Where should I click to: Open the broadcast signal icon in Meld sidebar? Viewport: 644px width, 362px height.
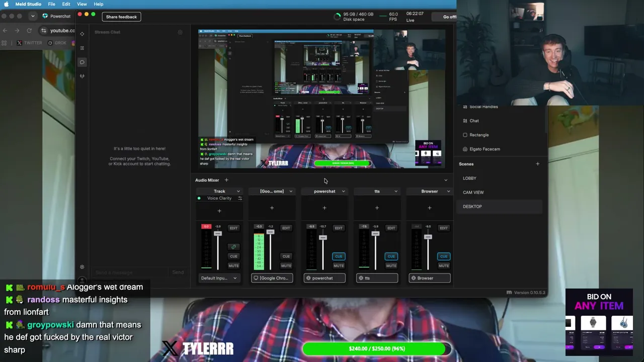[82, 76]
